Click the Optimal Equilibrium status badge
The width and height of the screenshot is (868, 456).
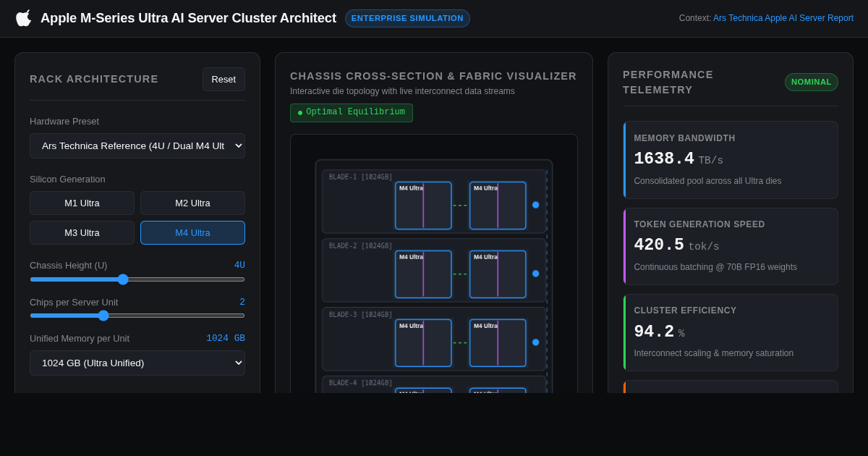352,112
